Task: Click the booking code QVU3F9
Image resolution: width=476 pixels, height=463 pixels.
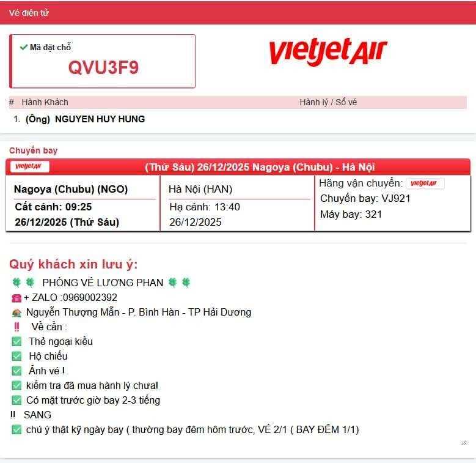Action: (103, 68)
